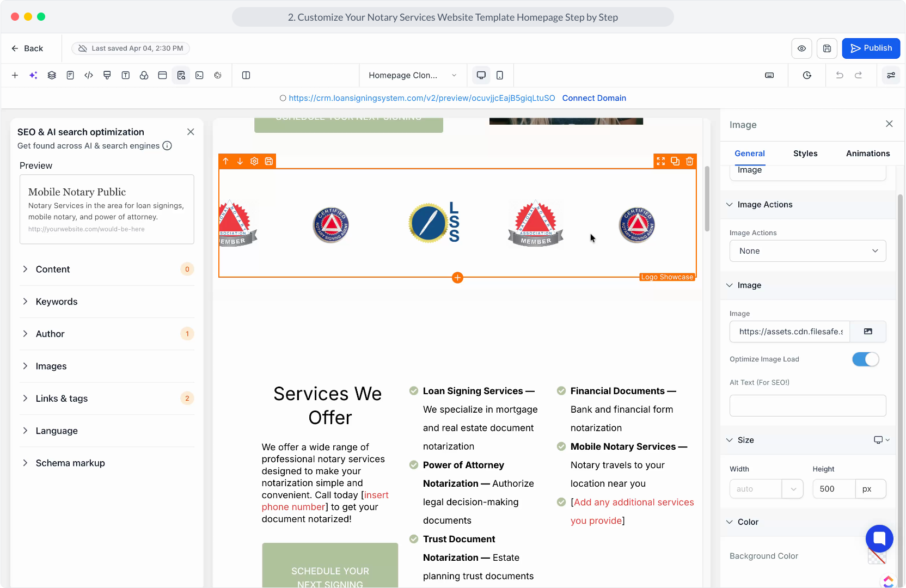
Task: Open the layers panel icon
Action: tap(52, 75)
